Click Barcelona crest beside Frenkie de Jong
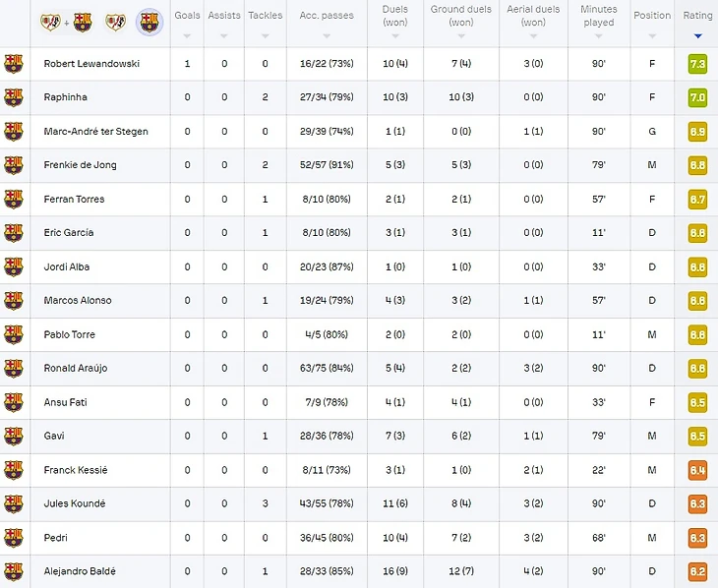Screen dimensions: 718x588 (14, 165)
